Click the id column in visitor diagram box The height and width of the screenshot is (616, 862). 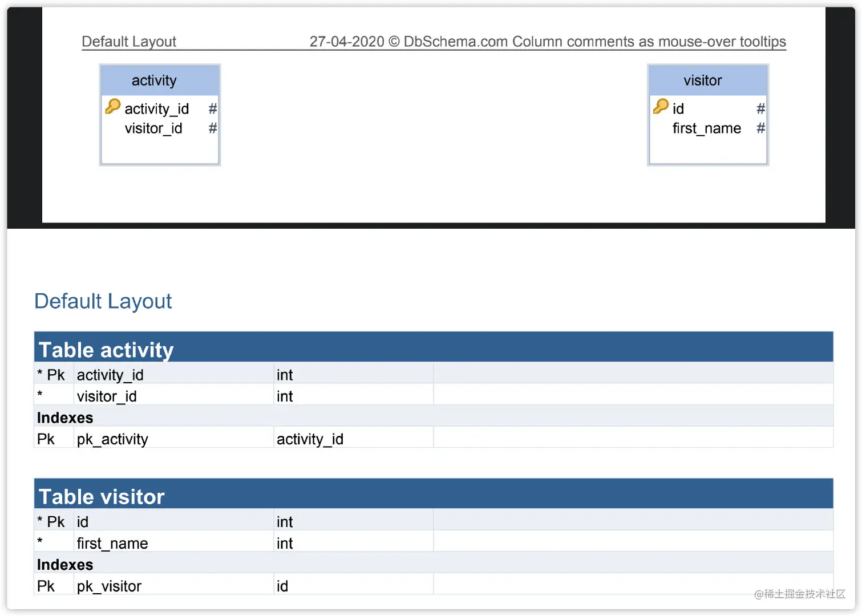point(678,108)
